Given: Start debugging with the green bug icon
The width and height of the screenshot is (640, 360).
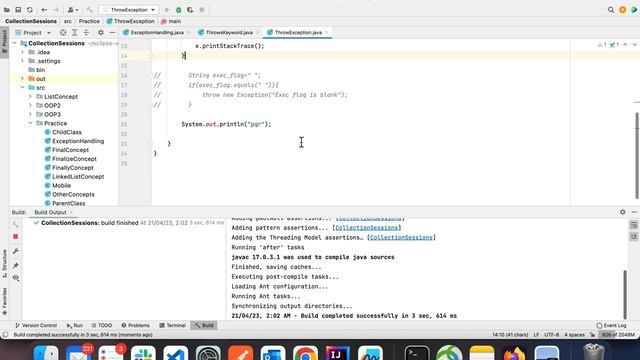Looking at the screenshot, I should click(x=178, y=10).
